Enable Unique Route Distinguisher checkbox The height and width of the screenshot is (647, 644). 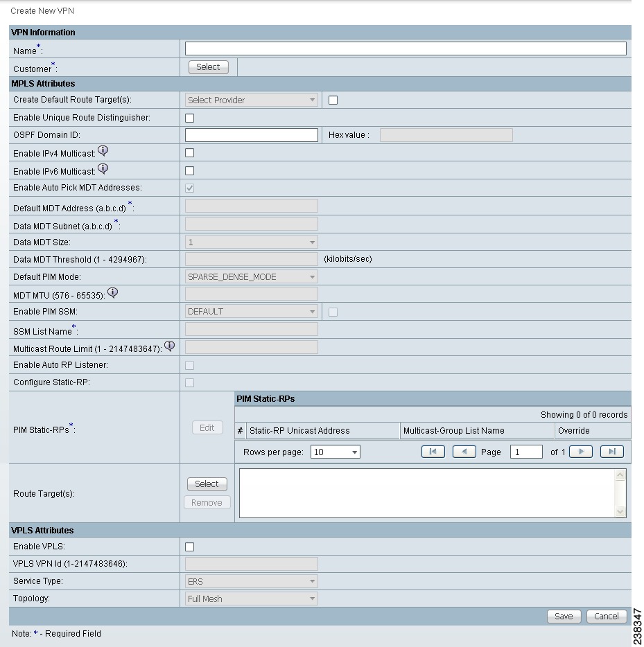coord(189,118)
